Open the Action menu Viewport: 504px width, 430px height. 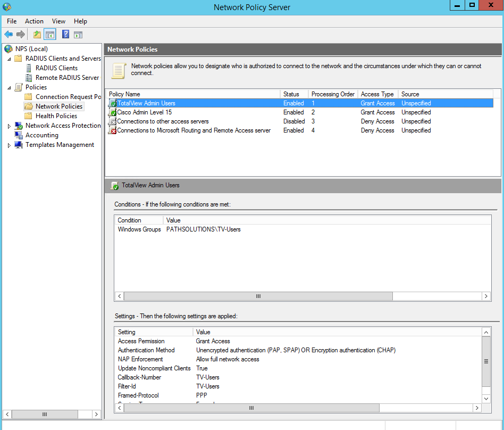pyautogui.click(x=34, y=21)
